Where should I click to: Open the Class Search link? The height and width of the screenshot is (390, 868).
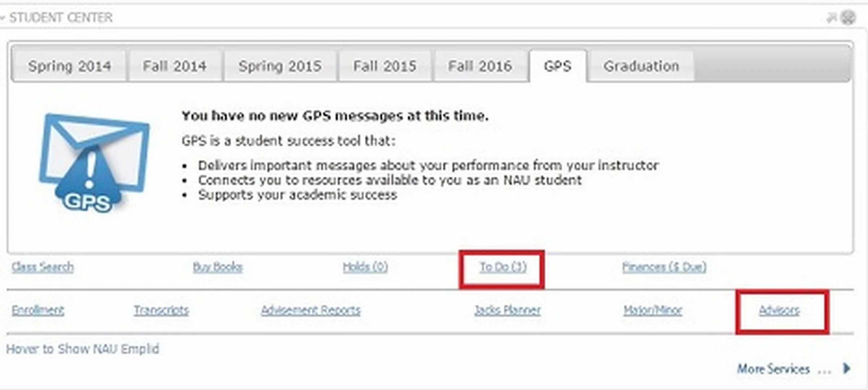[43, 267]
